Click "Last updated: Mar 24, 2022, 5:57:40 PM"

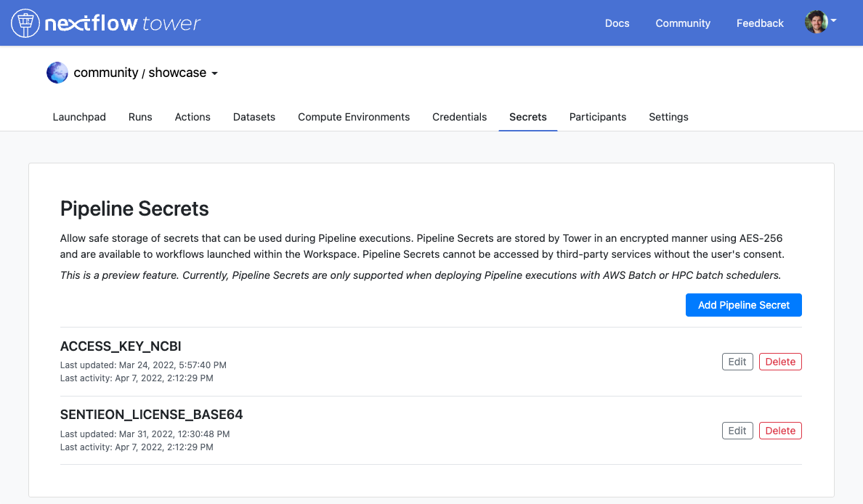tap(143, 365)
